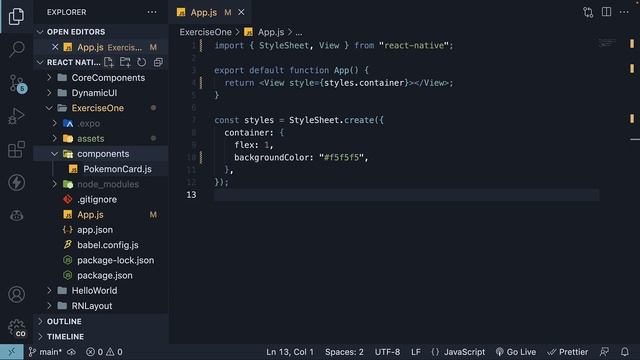Open app.json file

pyautogui.click(x=100, y=230)
